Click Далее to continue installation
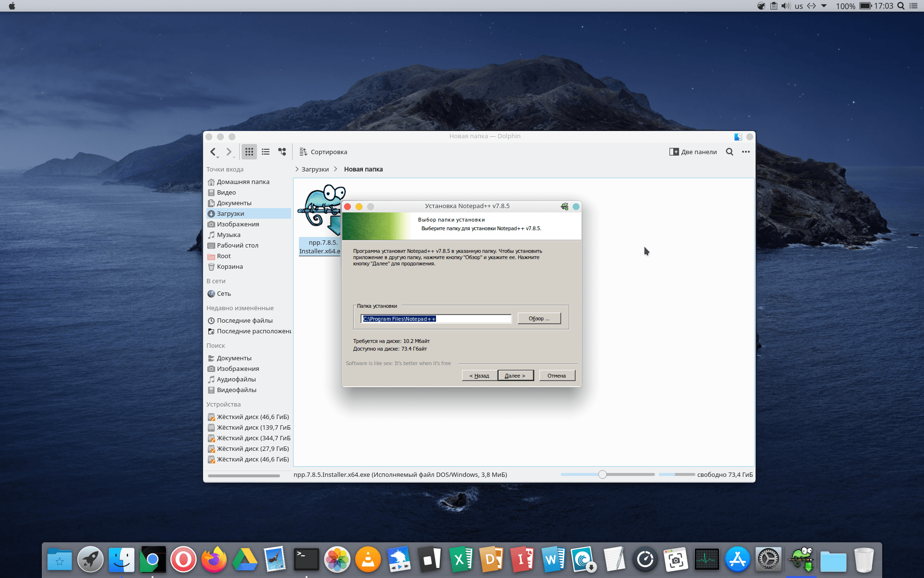Image resolution: width=924 pixels, height=578 pixels. point(515,375)
